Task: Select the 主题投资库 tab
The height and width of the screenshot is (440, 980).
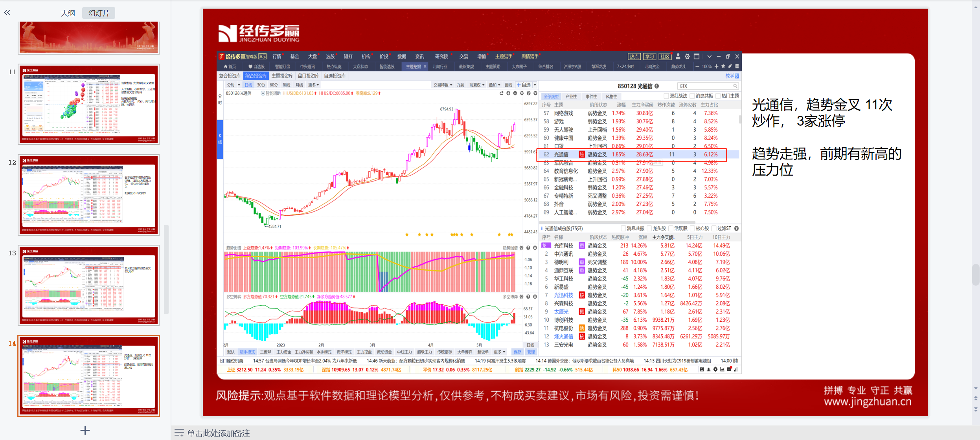Action: pos(282,76)
